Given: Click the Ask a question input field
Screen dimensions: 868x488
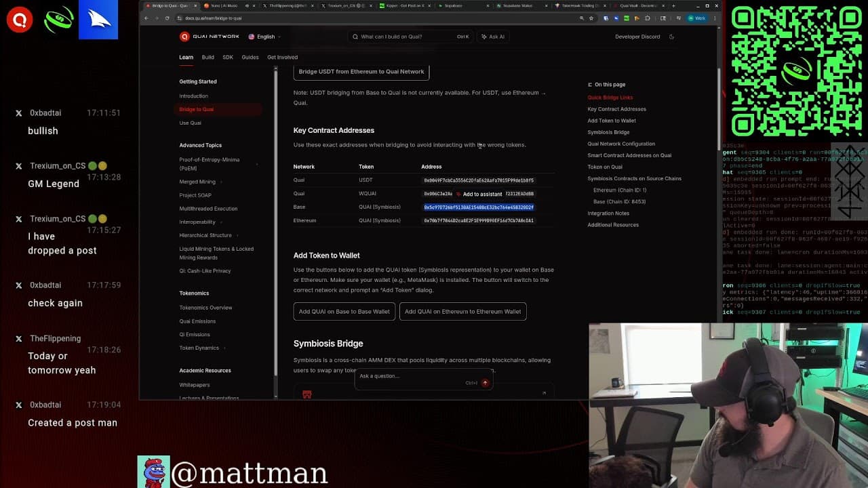Looking at the screenshot, I should (407, 376).
